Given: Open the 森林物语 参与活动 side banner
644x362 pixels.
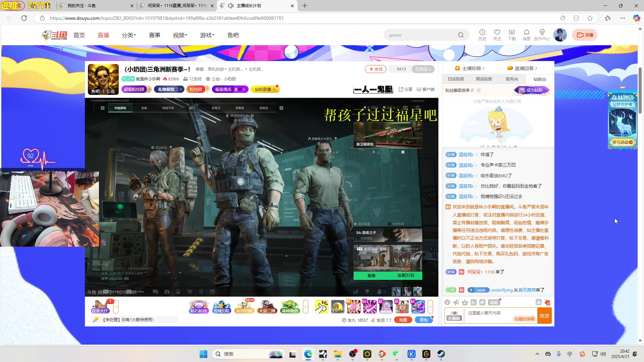Looking at the screenshot, I should click(x=623, y=120).
